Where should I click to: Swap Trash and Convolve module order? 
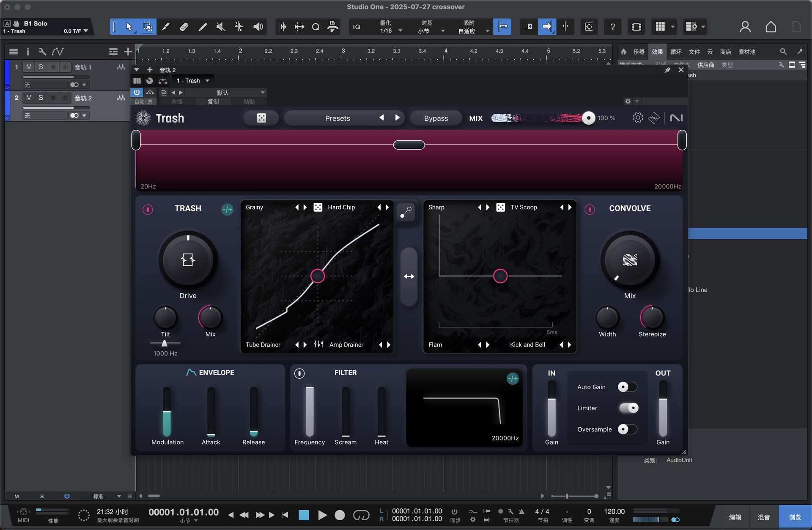point(409,276)
